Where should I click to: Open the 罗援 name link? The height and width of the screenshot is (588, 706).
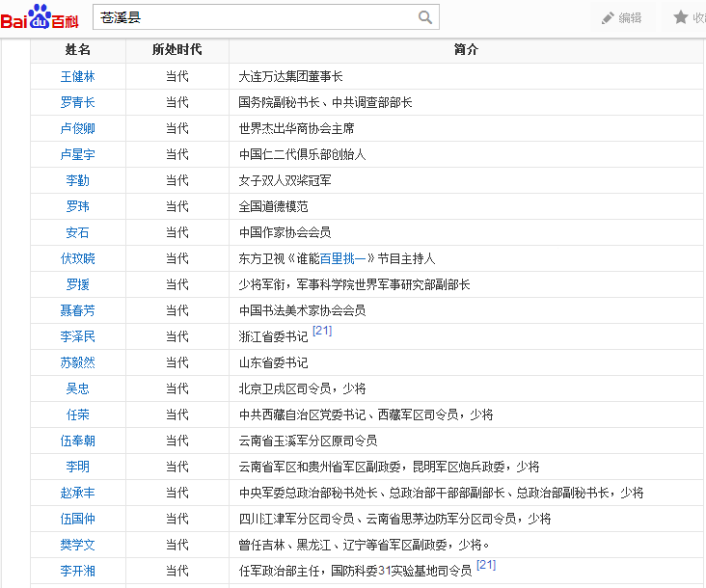(78, 284)
